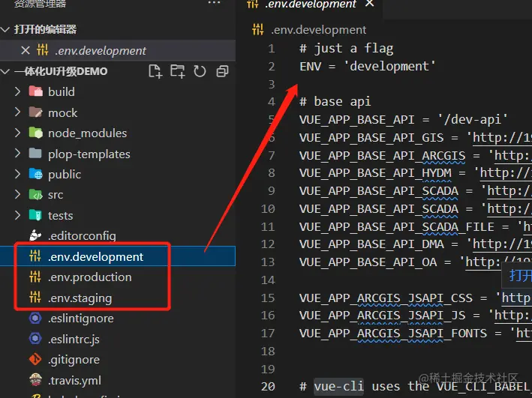
Task: Click the .env.development breadcrumb
Action: point(319,30)
